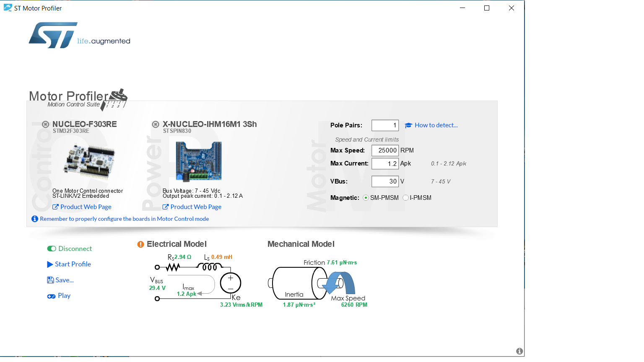Select the I-PMSM magnetic option
The image size is (644, 362).
point(405,198)
